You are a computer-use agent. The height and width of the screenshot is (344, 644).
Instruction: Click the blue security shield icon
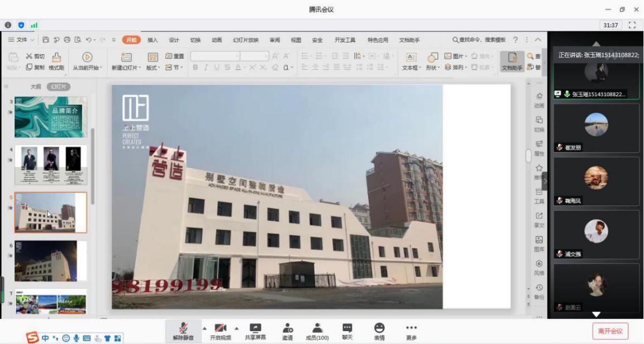click(21, 25)
